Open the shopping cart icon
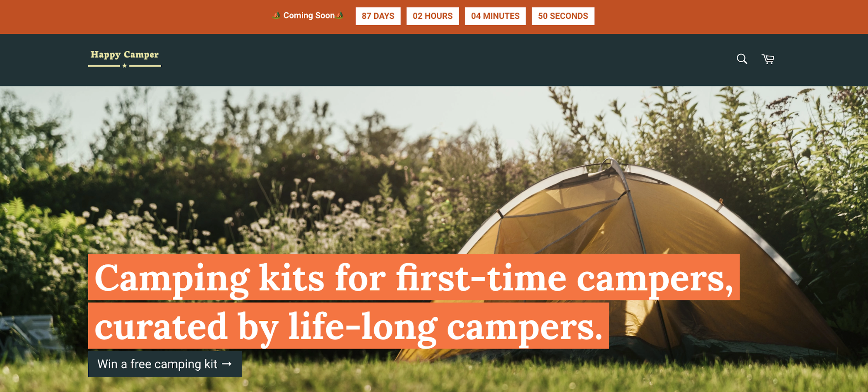868x392 pixels. (768, 59)
